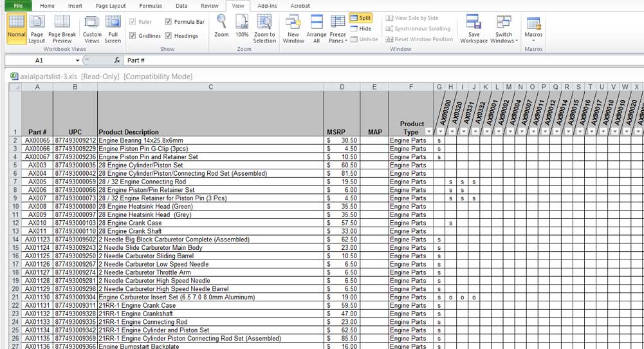Select cell AX00065 part number
The height and width of the screenshot is (349, 644).
(37, 140)
